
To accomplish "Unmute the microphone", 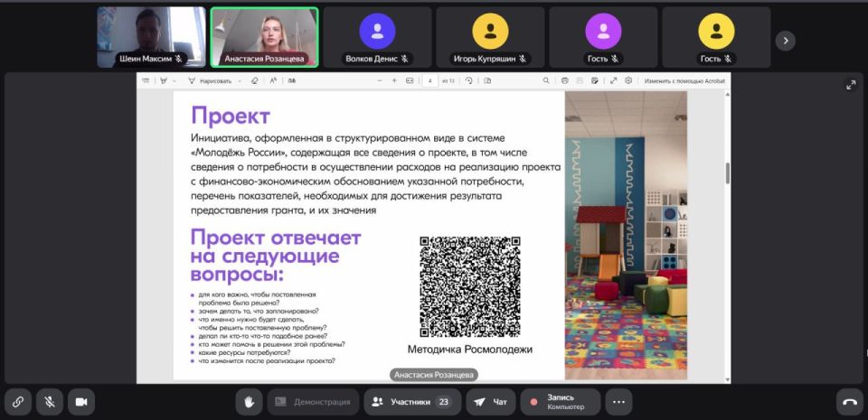I will (49, 402).
